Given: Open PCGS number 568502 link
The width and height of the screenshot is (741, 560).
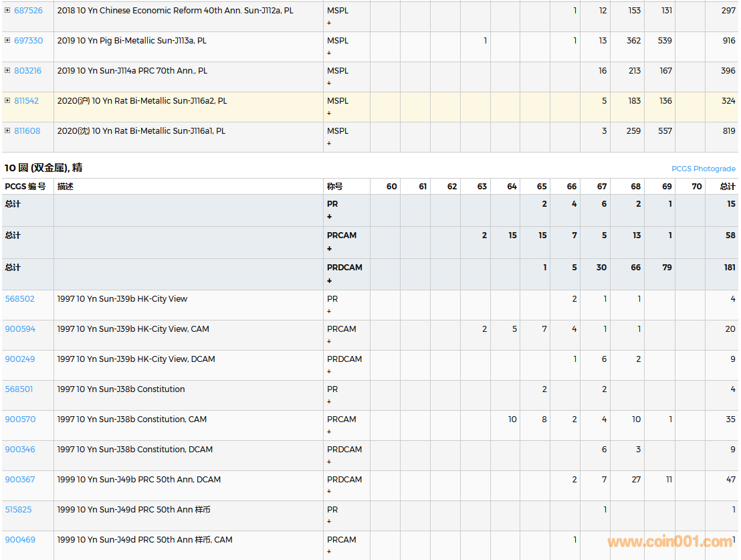Looking at the screenshot, I should pos(19,299).
